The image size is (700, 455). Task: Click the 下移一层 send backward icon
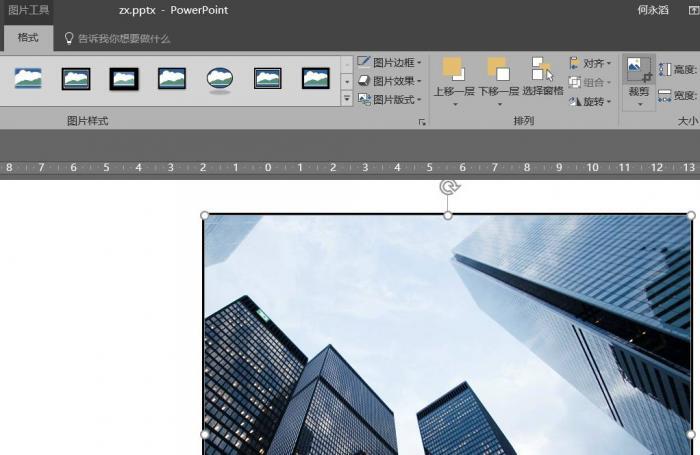point(499,69)
